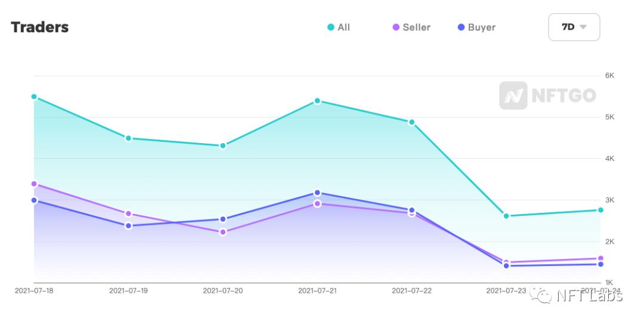Toggle the Buyer series legend

click(476, 27)
